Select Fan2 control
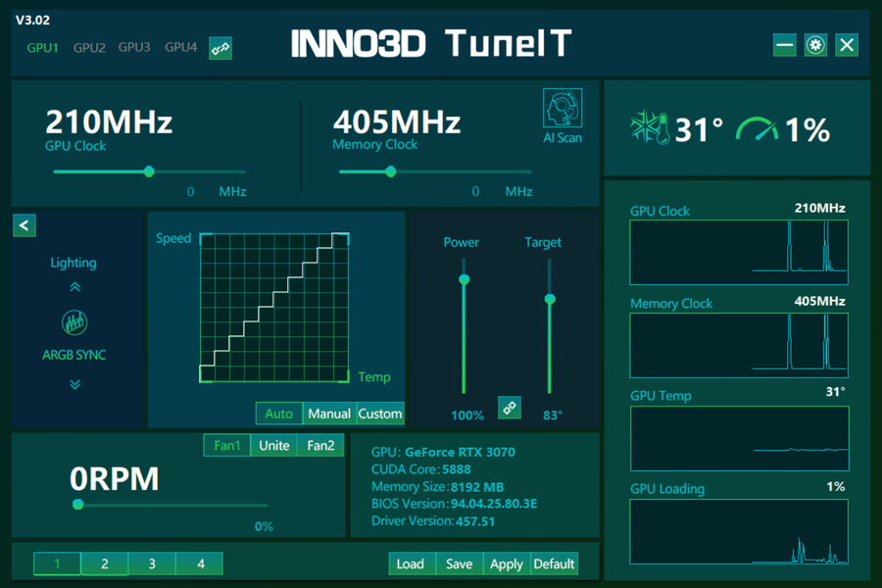Image resolution: width=882 pixels, height=588 pixels. pos(320,445)
